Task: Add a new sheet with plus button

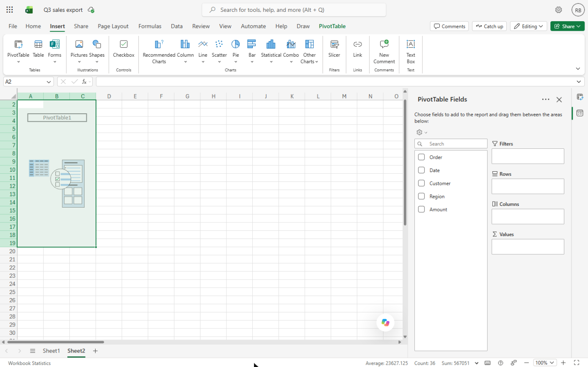Action: tap(95, 351)
